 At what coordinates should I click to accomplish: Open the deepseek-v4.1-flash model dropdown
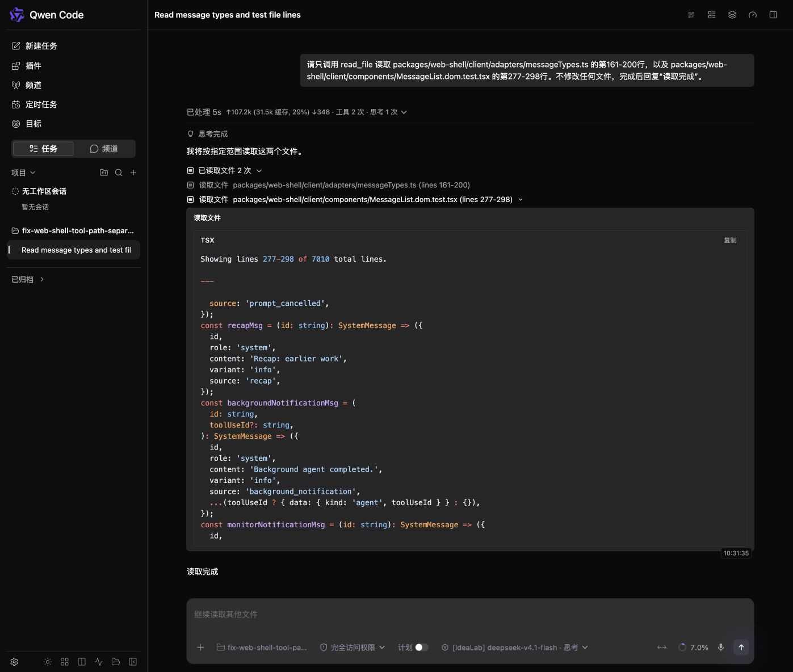point(514,647)
